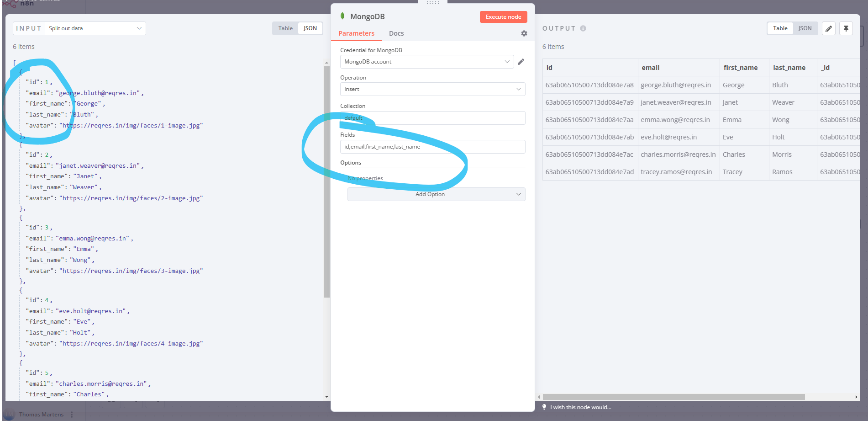Click the Execute node button
The width and height of the screenshot is (868, 421).
504,17
